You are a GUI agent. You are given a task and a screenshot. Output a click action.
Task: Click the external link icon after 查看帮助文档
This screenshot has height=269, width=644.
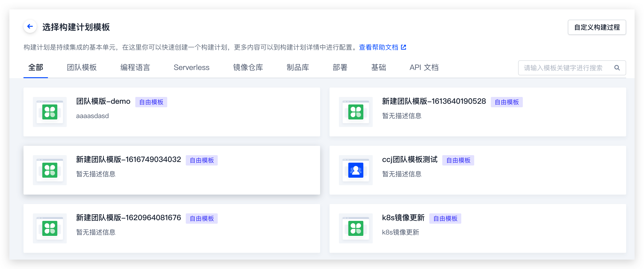click(x=403, y=47)
